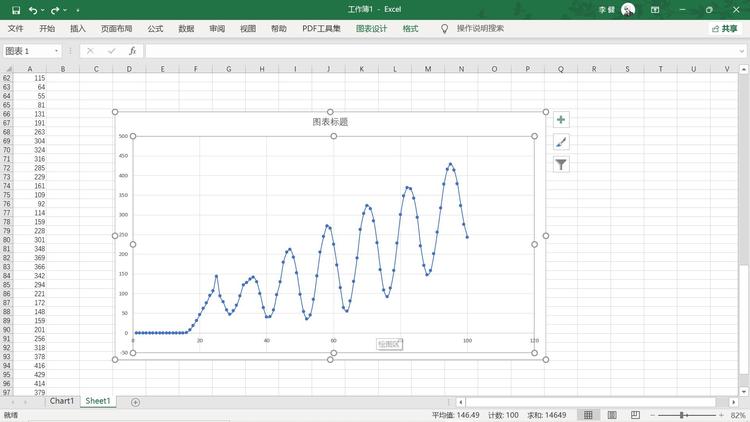Click the zoom slider handle in status bar
Screen dimensions: 750x422
pyautogui.click(x=682, y=415)
